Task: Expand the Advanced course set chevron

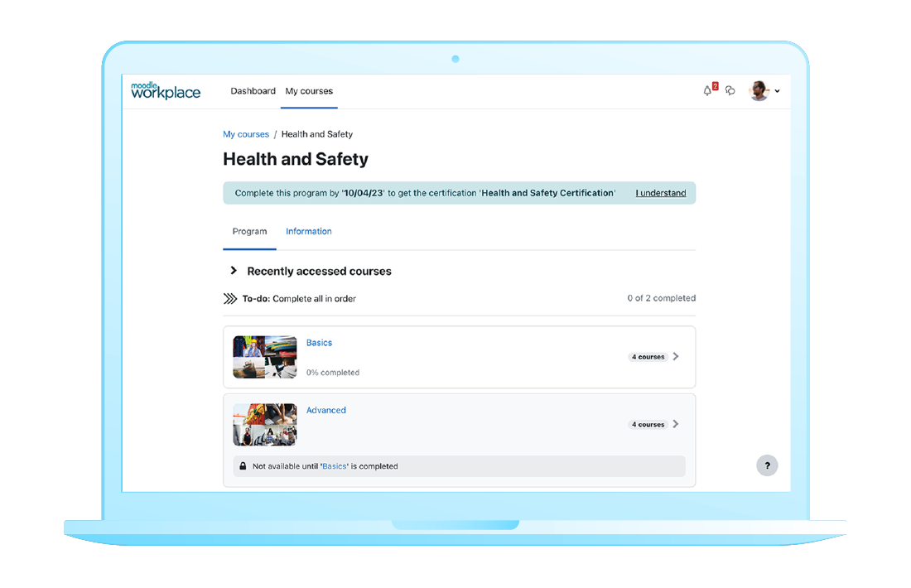Action: coord(676,424)
